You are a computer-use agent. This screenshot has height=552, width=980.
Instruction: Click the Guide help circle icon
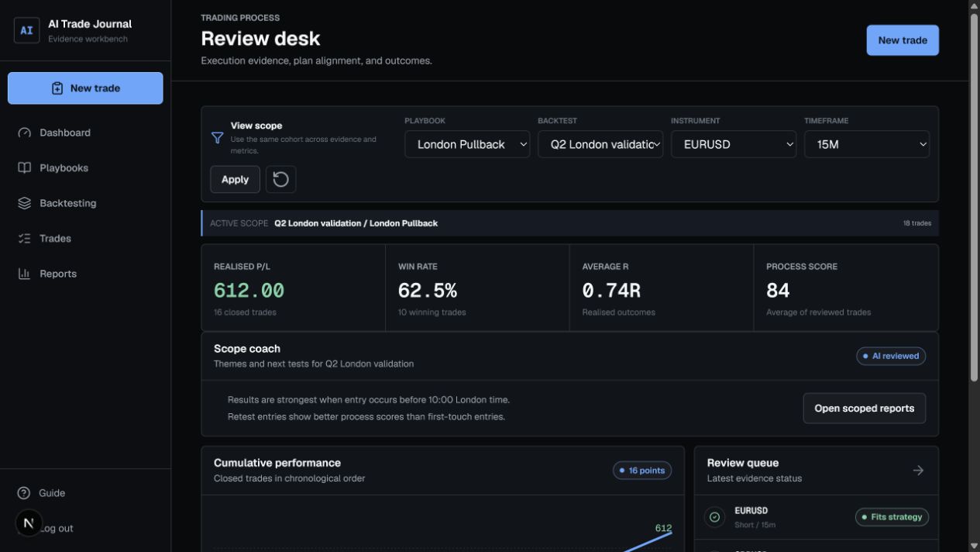coord(24,493)
